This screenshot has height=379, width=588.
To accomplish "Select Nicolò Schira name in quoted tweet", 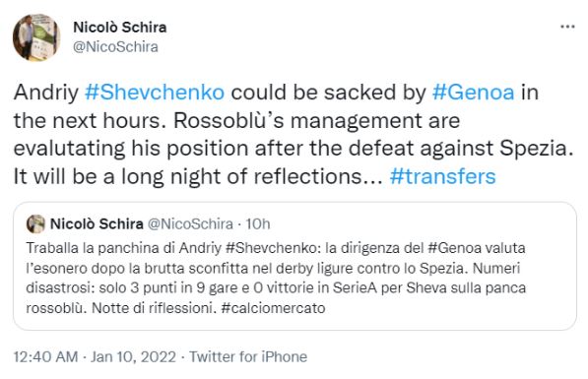I will point(97,223).
